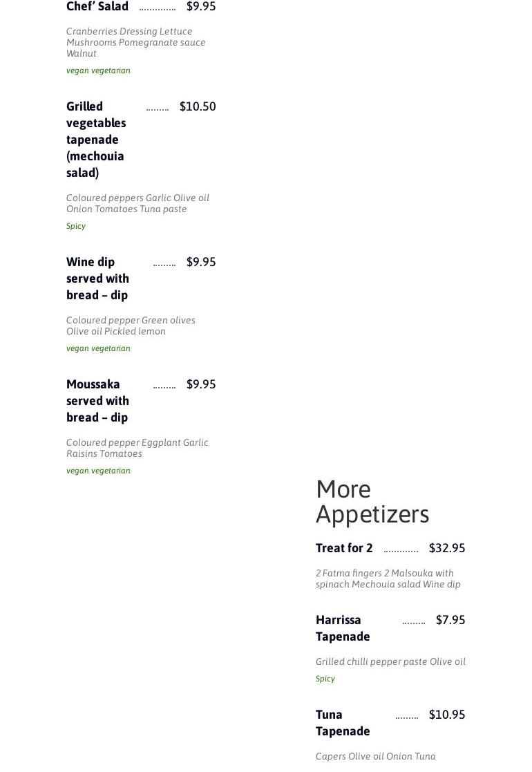The image size is (532, 772).
Task: Click Harrissa Tapenade menu item
Action: tap(343, 628)
